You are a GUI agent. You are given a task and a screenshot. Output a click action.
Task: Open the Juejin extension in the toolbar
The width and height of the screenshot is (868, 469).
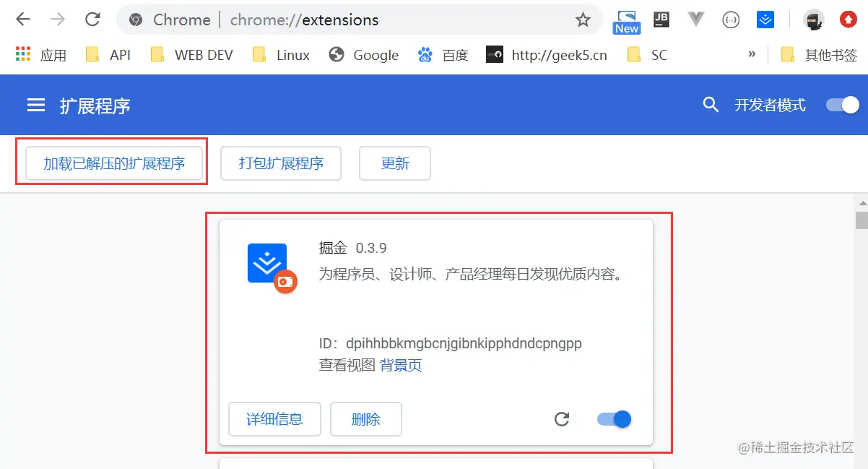(x=765, y=20)
